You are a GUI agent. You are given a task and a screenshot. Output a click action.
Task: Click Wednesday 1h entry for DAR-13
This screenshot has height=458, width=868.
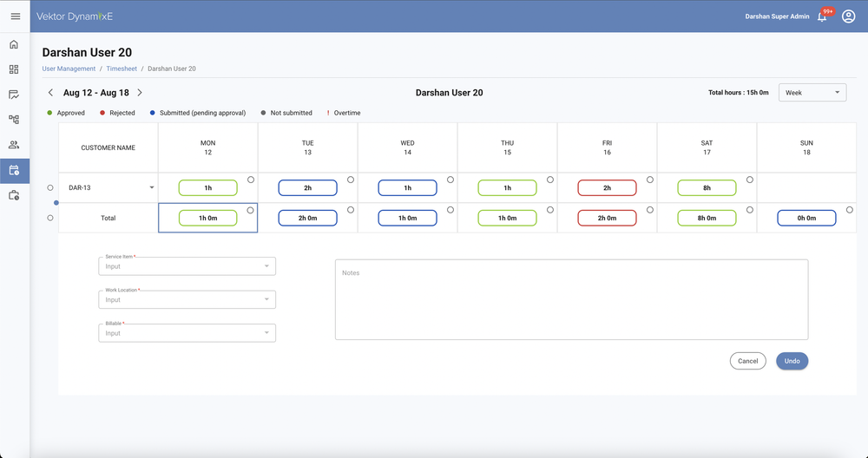tap(407, 187)
